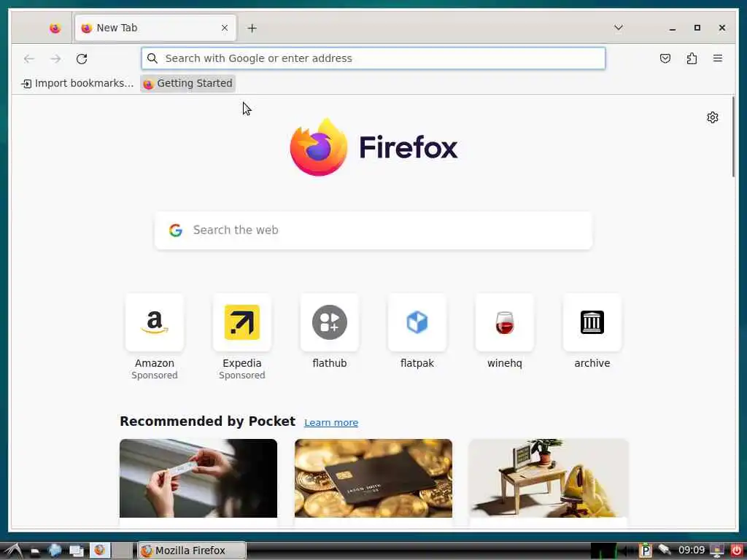Close the New Tab tab
Screen dimensions: 747x560
point(225,28)
